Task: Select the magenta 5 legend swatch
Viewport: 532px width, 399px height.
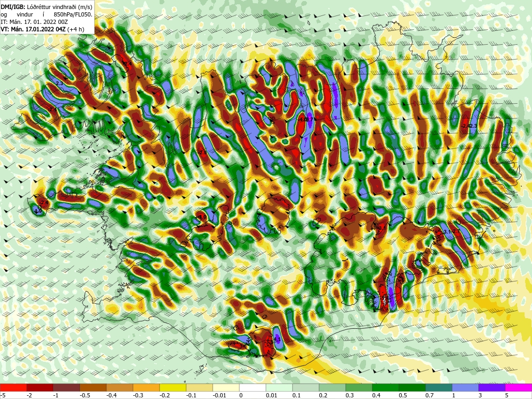Action: click(519, 387)
